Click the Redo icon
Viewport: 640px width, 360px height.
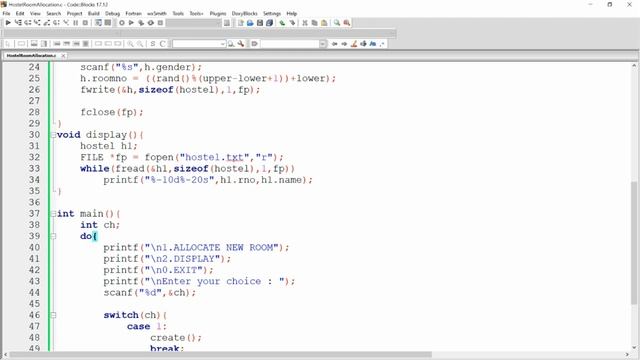(292, 23)
